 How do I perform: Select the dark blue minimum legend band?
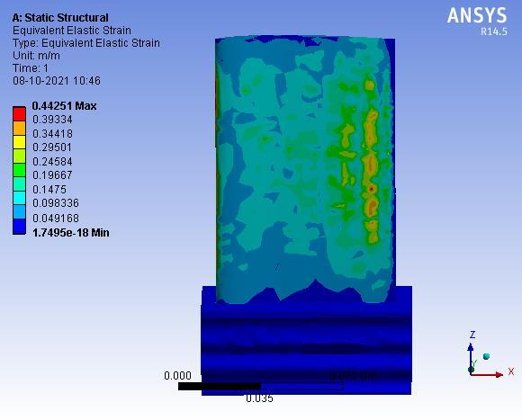(19, 227)
